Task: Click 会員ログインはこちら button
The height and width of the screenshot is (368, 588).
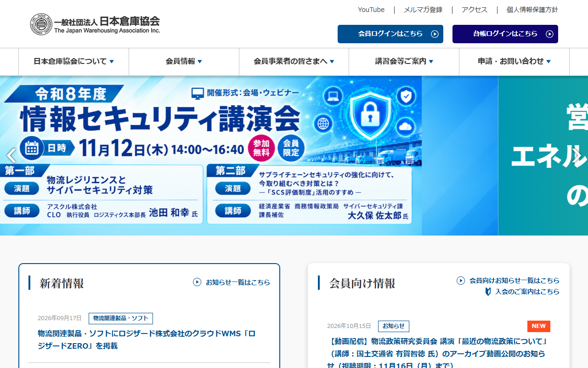Action: click(390, 34)
